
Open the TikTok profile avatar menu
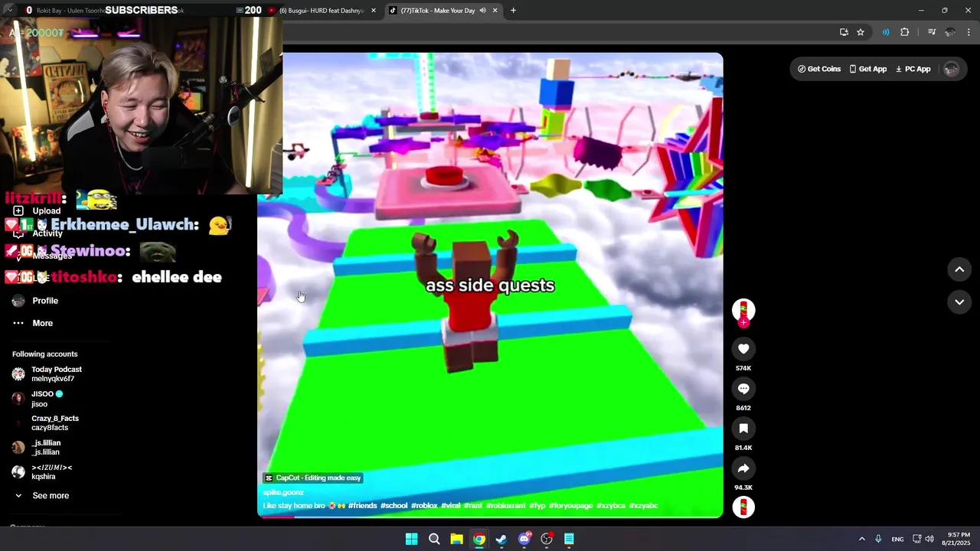(x=952, y=69)
